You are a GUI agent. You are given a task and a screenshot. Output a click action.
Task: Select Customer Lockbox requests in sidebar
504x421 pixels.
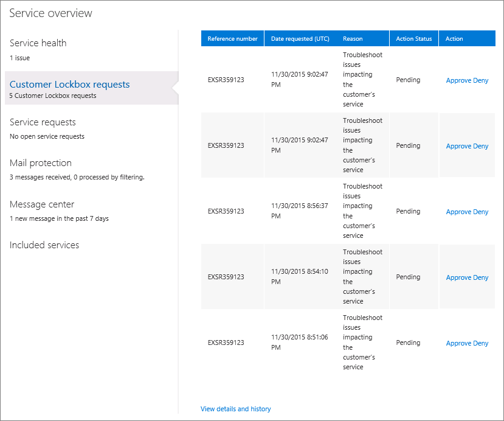pyautogui.click(x=69, y=85)
